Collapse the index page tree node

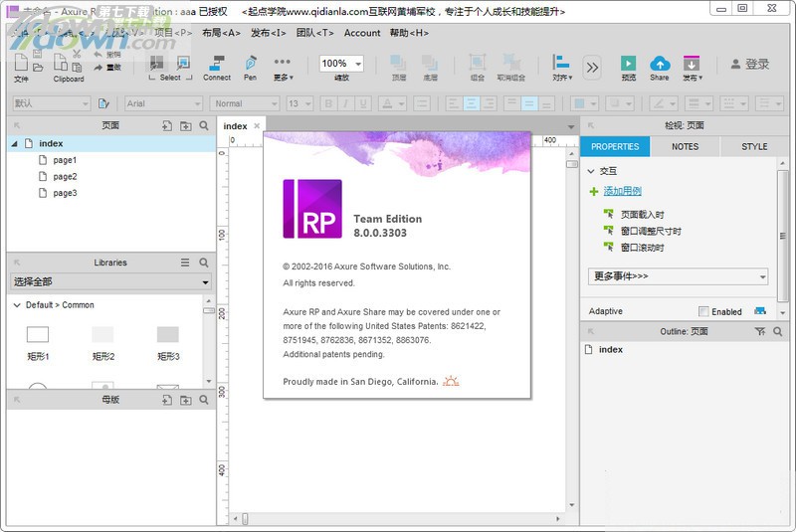[x=15, y=144]
